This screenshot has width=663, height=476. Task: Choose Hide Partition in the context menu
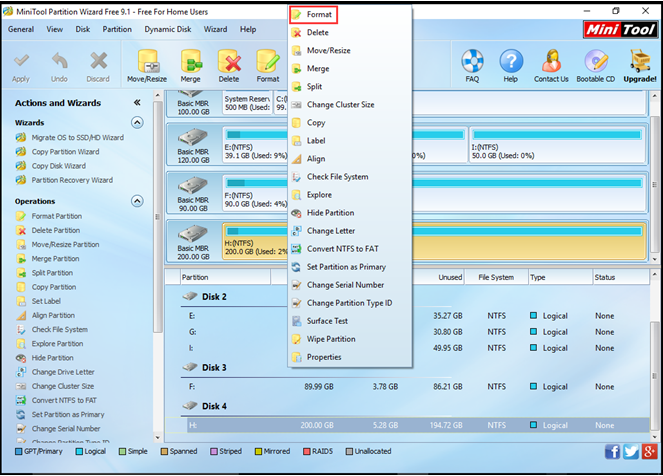point(350,213)
